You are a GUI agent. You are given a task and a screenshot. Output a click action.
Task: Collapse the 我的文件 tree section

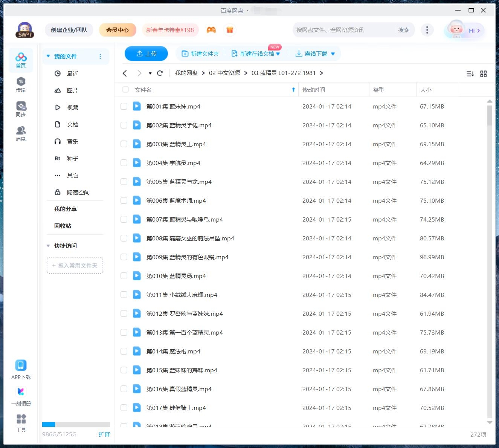click(x=48, y=56)
